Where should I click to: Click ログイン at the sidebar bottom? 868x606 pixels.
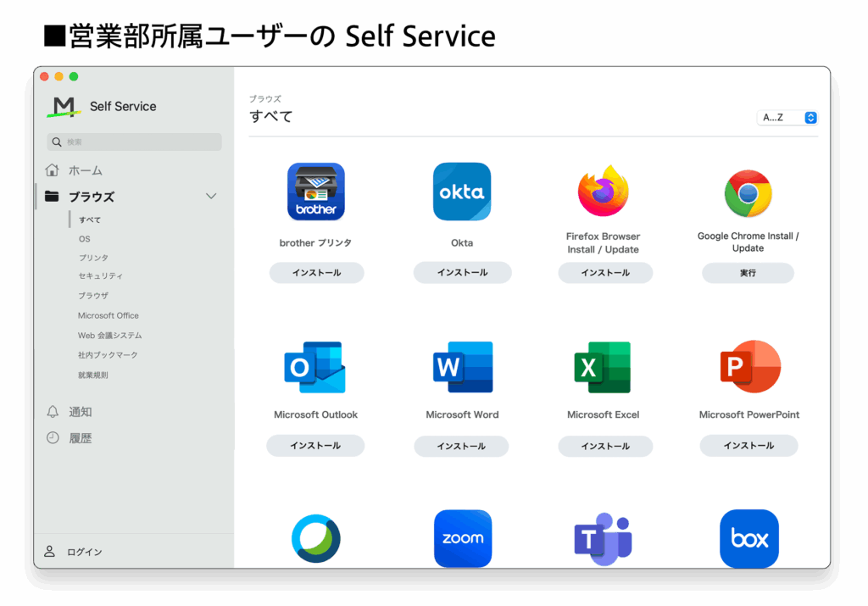point(84,552)
